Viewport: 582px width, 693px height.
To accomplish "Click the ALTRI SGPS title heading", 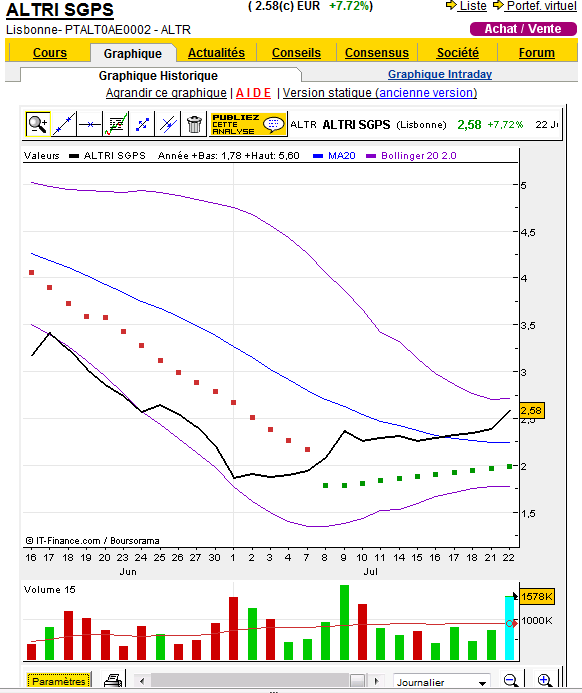I will [60, 10].
